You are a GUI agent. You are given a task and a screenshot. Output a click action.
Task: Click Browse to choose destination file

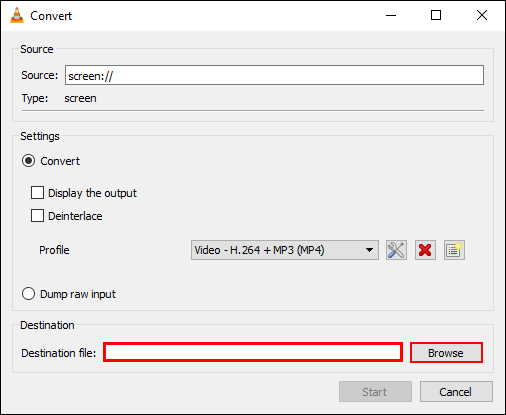coord(446,353)
